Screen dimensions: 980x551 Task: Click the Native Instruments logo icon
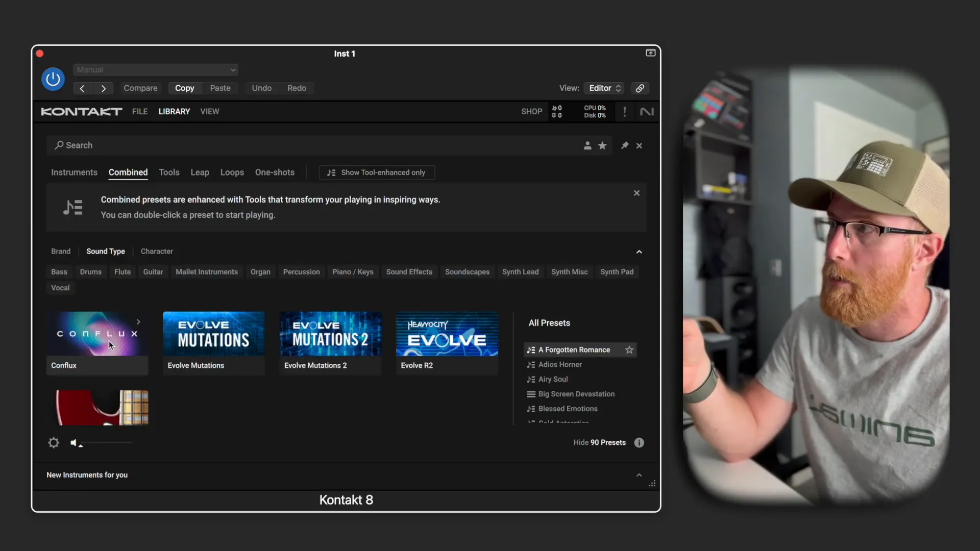[647, 112]
